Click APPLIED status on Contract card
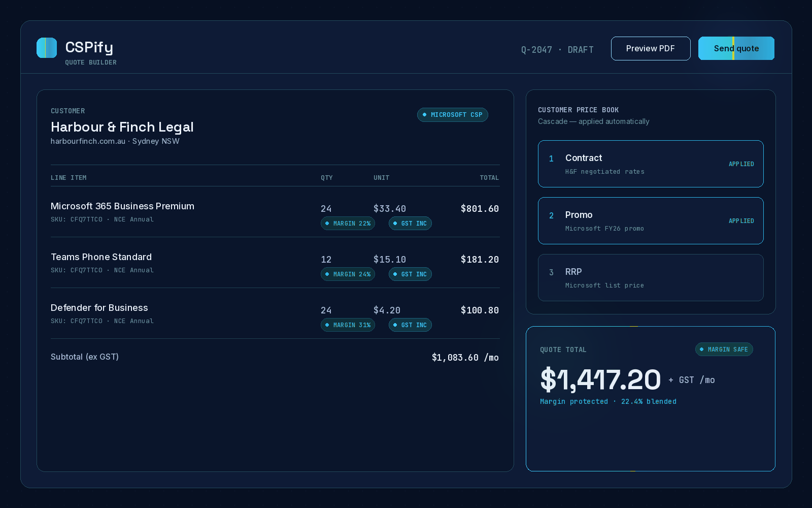This screenshot has height=508, width=812. pos(741,164)
